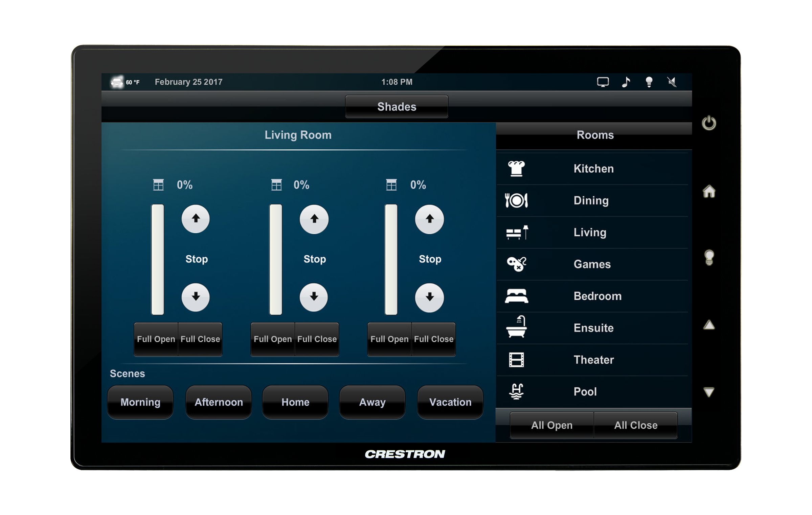This screenshot has height=515, width=812.
Task: Choose Bedroom from the Rooms list
Action: pos(597,296)
